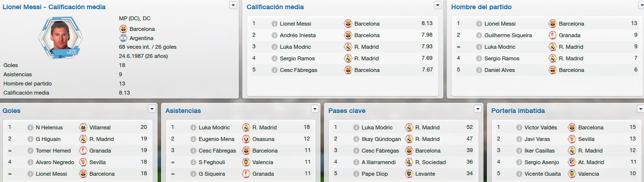Click info icon next to N Helenius

(30, 127)
